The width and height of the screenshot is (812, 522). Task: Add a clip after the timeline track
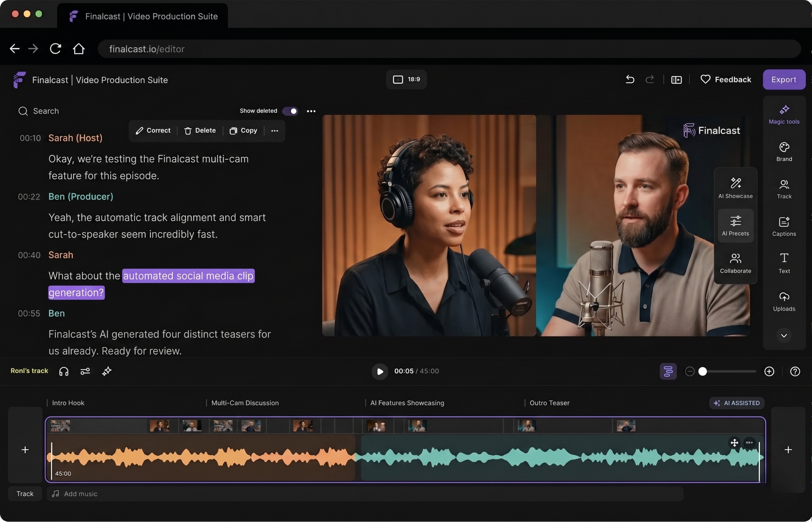tap(788, 450)
